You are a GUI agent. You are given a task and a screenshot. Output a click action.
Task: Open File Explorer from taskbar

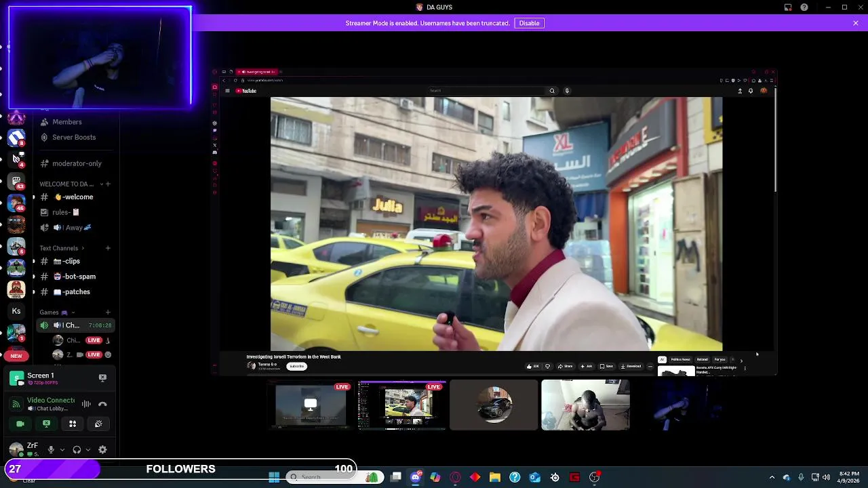495,477
